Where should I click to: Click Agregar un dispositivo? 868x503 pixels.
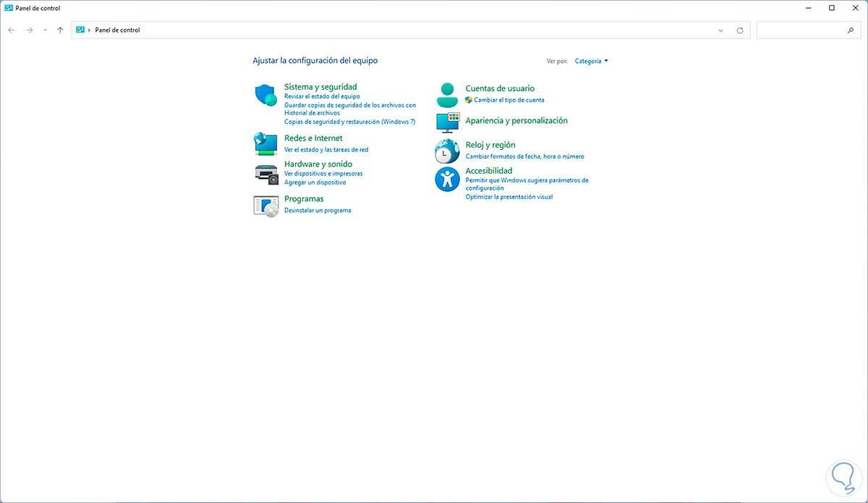[315, 182]
